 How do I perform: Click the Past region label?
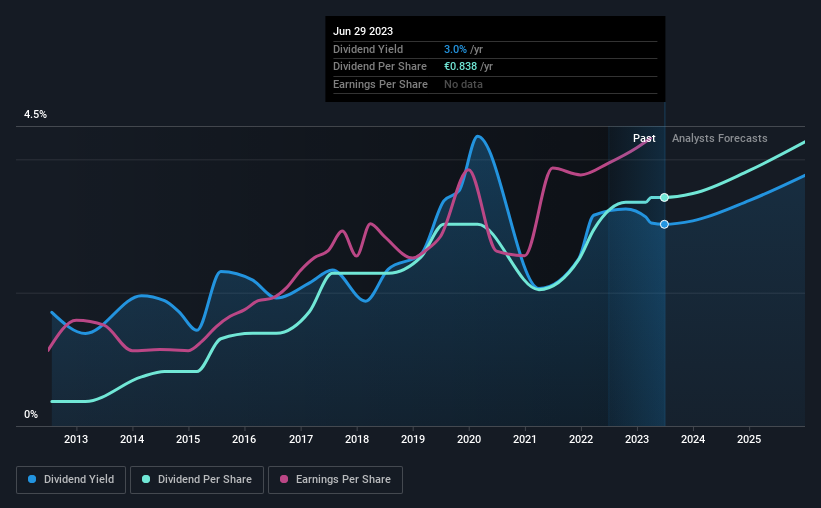[644, 138]
